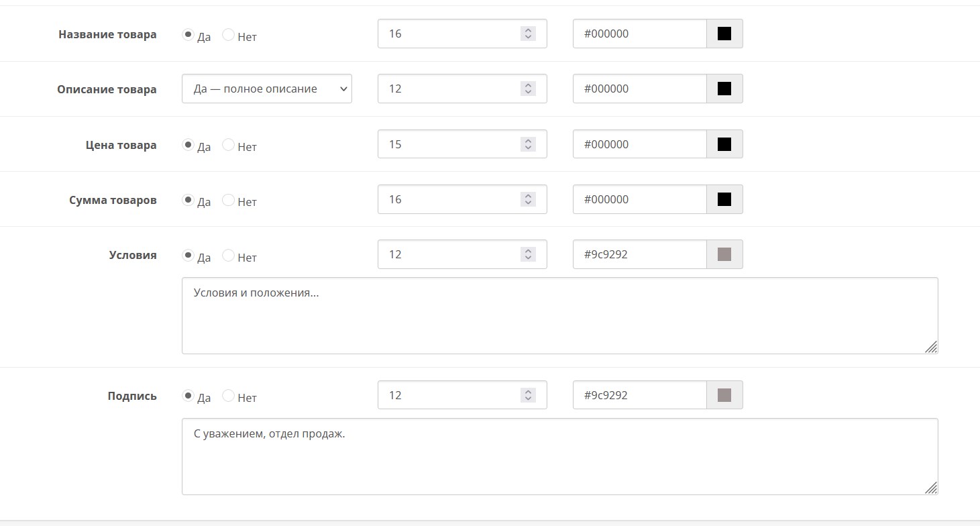Open black color swatch for Название товара

724,34
